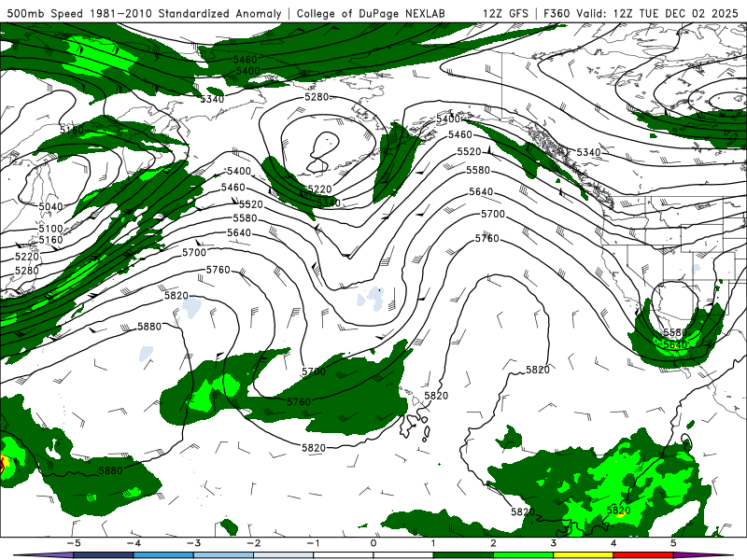Click the -3 tick label on colorbar
This screenshot has height=560, width=747.
193,543
